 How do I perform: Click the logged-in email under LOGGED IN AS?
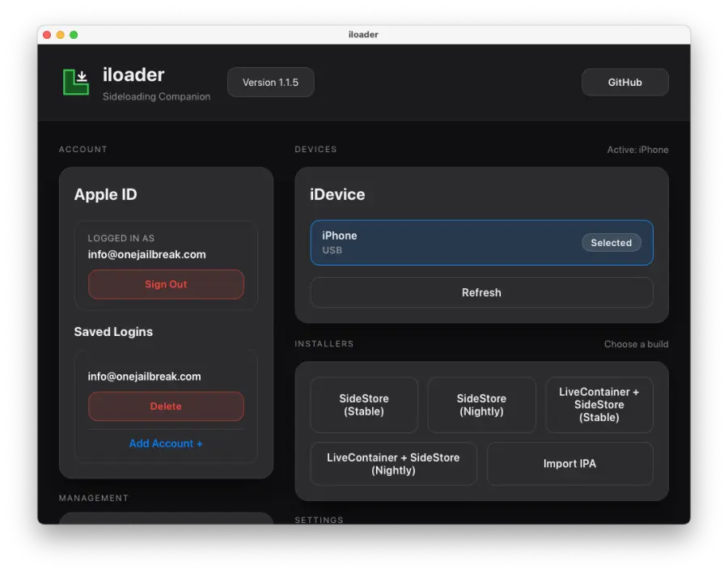(x=146, y=255)
